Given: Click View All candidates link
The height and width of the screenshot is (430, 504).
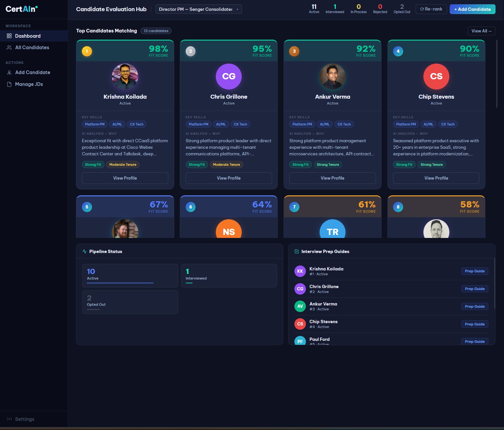Looking at the screenshot, I should click(481, 31).
